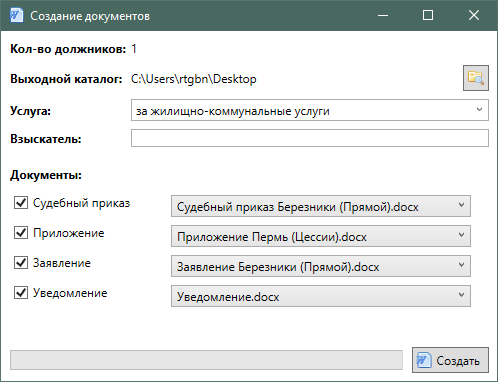The width and height of the screenshot is (498, 382).
Task: Click the progress bar at the bottom
Action: coord(206,360)
